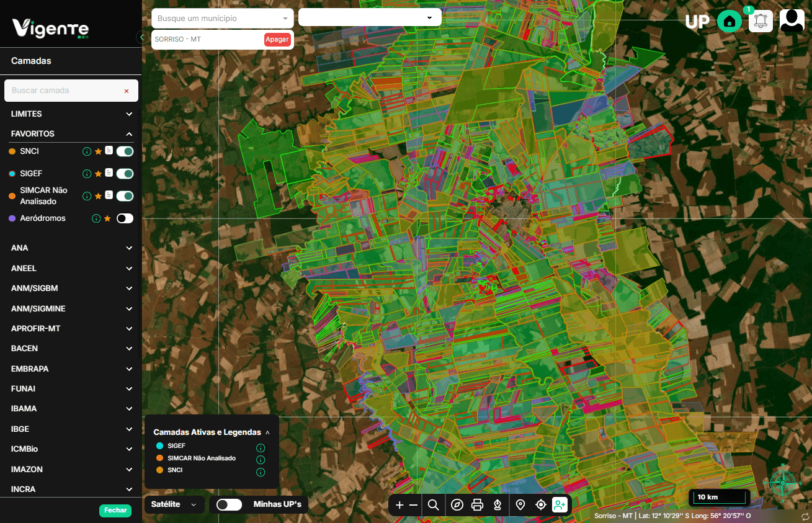Viewport: 812px width, 523px height.
Task: Open the magnifier search tool
Action: click(434, 505)
